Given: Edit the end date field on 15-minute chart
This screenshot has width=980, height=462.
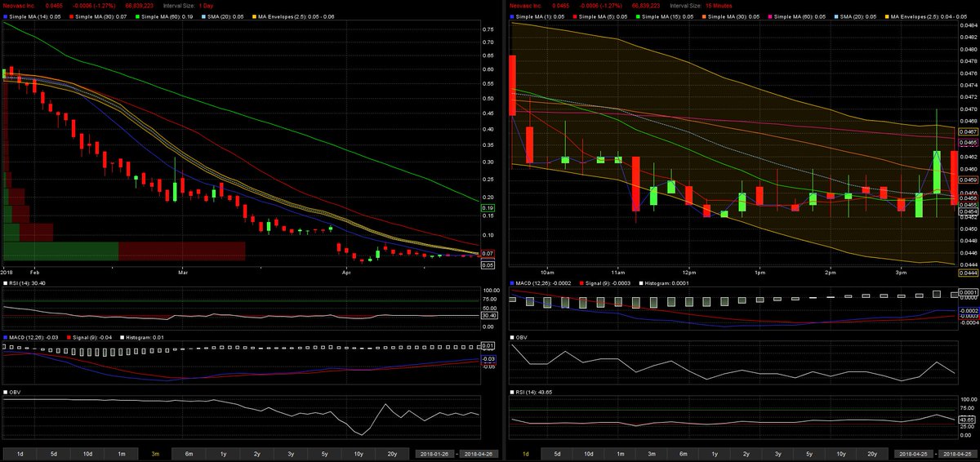Looking at the screenshot, I should point(956,453).
